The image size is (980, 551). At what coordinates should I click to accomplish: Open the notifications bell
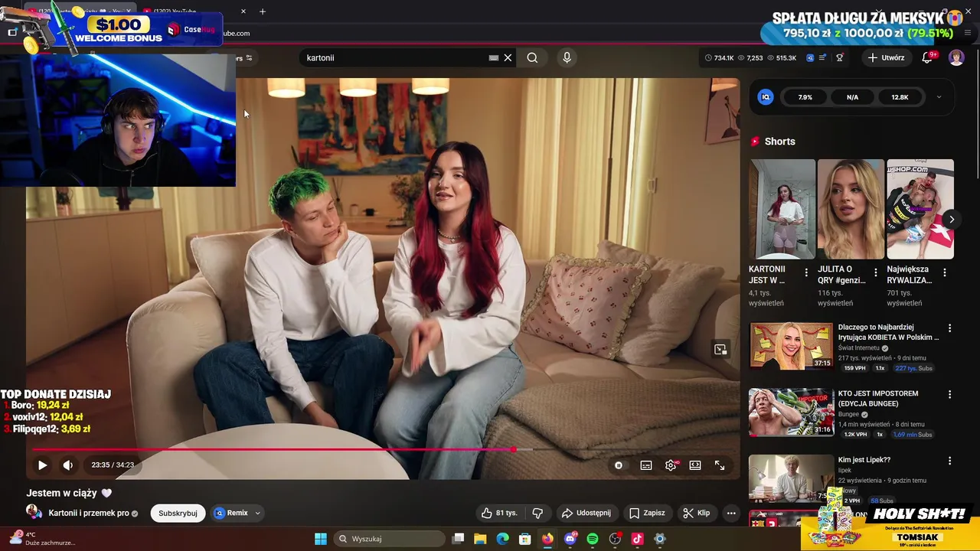(927, 57)
